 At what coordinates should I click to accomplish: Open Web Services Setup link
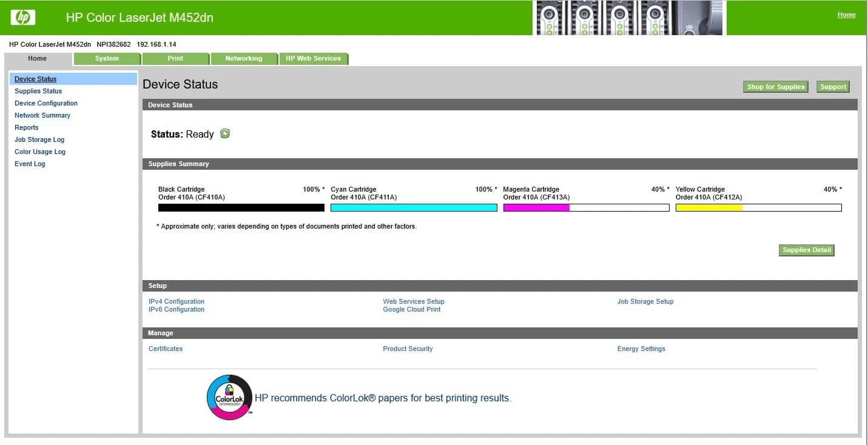414,301
